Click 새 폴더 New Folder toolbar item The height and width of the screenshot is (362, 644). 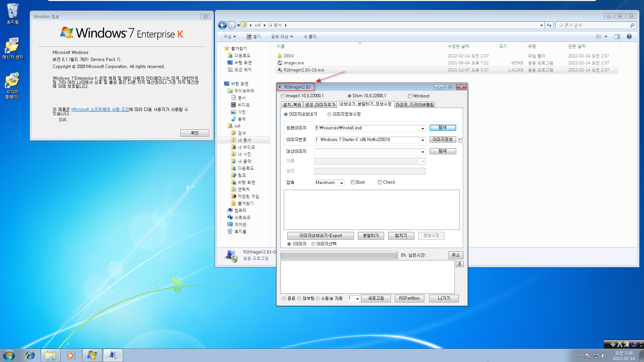(310, 37)
